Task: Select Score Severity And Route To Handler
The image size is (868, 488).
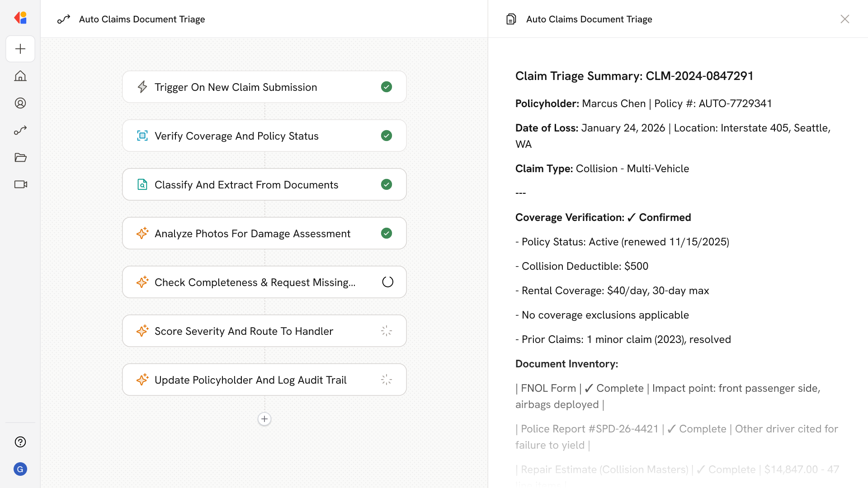Action: click(244, 331)
